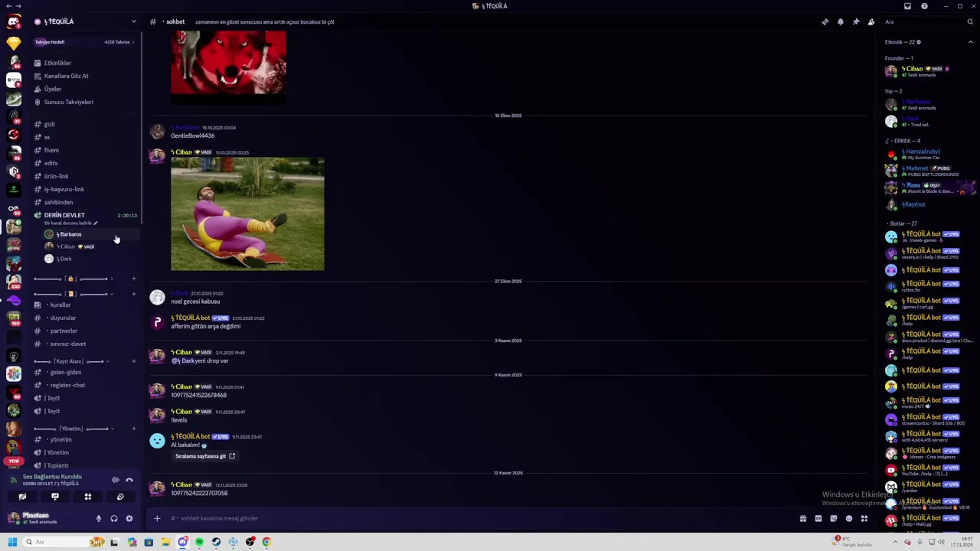Open Windows Start menu
This screenshot has width=980, height=551.
click(12, 542)
